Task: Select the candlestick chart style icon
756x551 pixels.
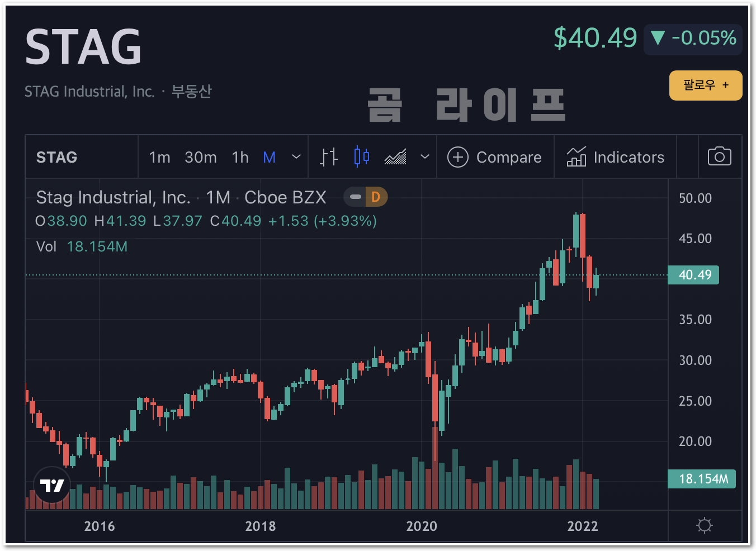Action: 362,157
